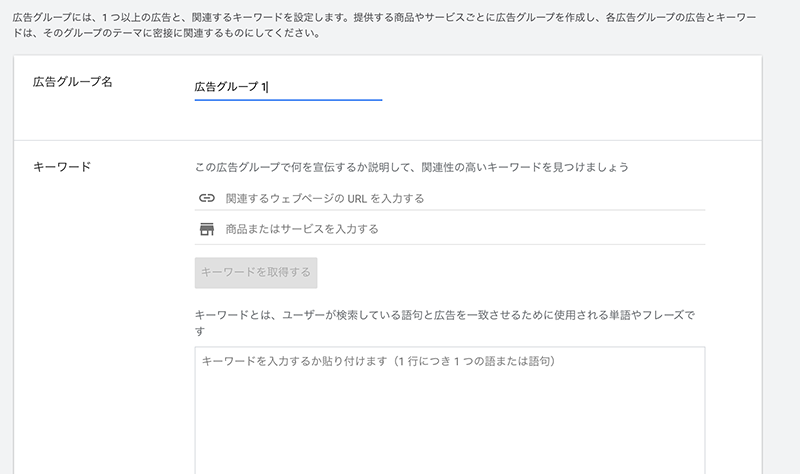Click the link icon beside the URL field

[207, 198]
